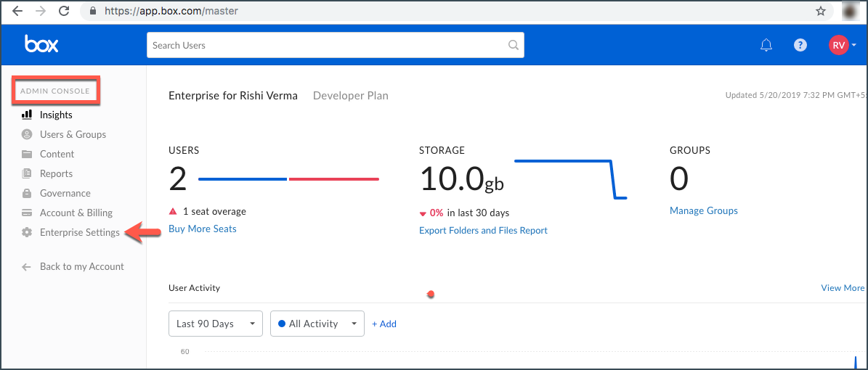Click the Developer Plan label
Image resolution: width=868 pixels, height=370 pixels.
point(350,96)
